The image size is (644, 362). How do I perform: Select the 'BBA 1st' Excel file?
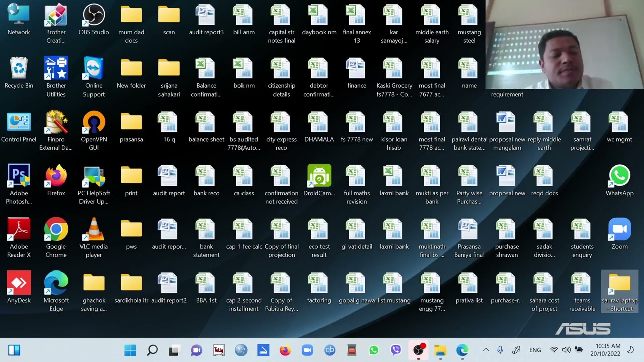[206, 288]
